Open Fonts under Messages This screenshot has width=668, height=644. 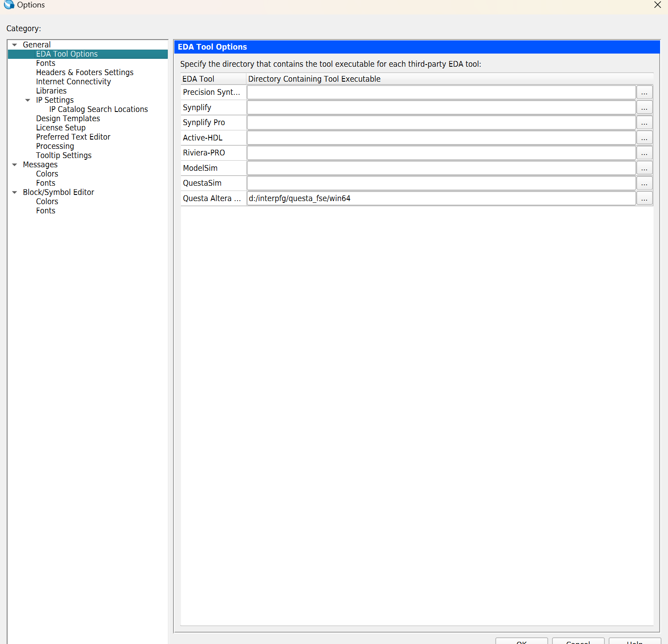[46, 183]
